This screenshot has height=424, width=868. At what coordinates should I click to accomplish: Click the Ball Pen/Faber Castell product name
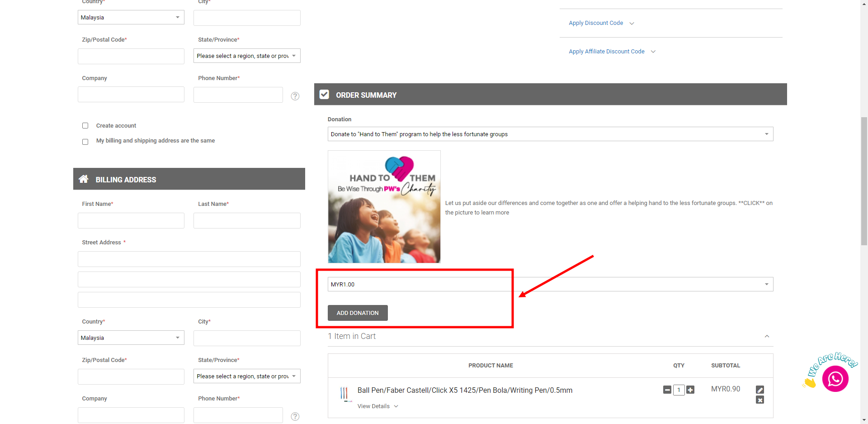click(x=465, y=390)
